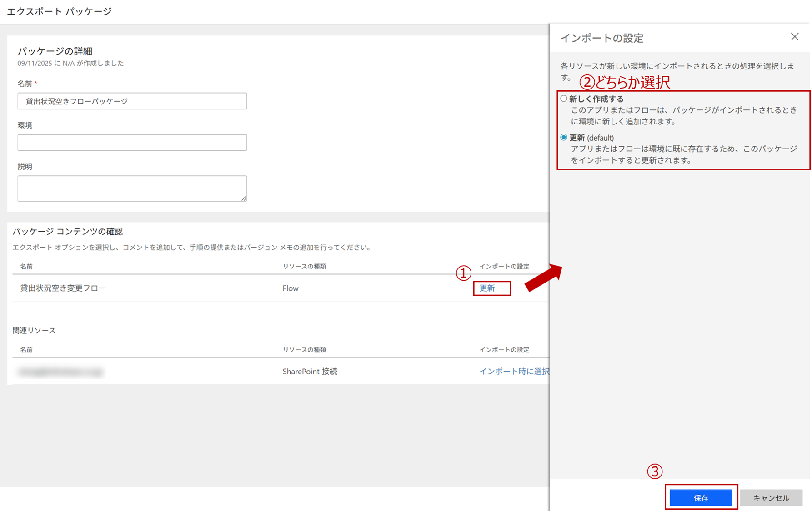Click the Flow resource type cell
Screen dimensions: 812x511
pos(291,288)
